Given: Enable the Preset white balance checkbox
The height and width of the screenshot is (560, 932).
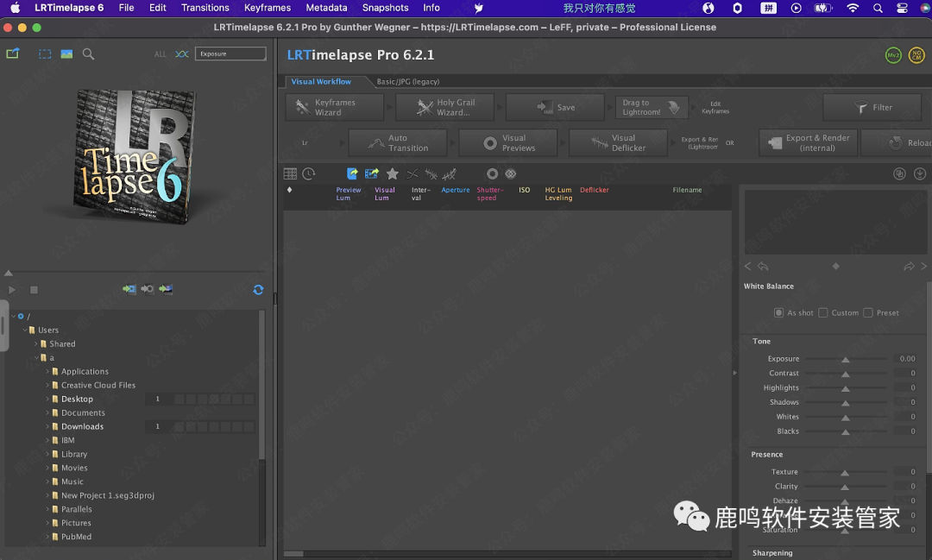Looking at the screenshot, I should [868, 312].
